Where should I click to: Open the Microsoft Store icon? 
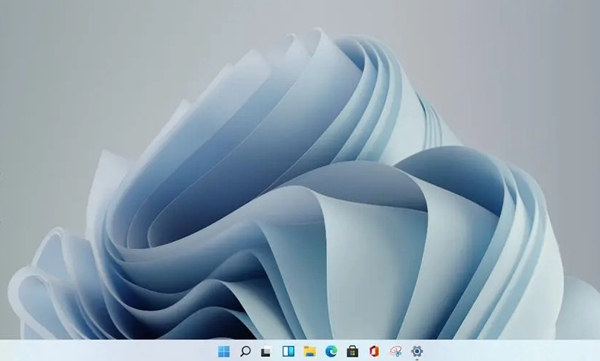352,351
